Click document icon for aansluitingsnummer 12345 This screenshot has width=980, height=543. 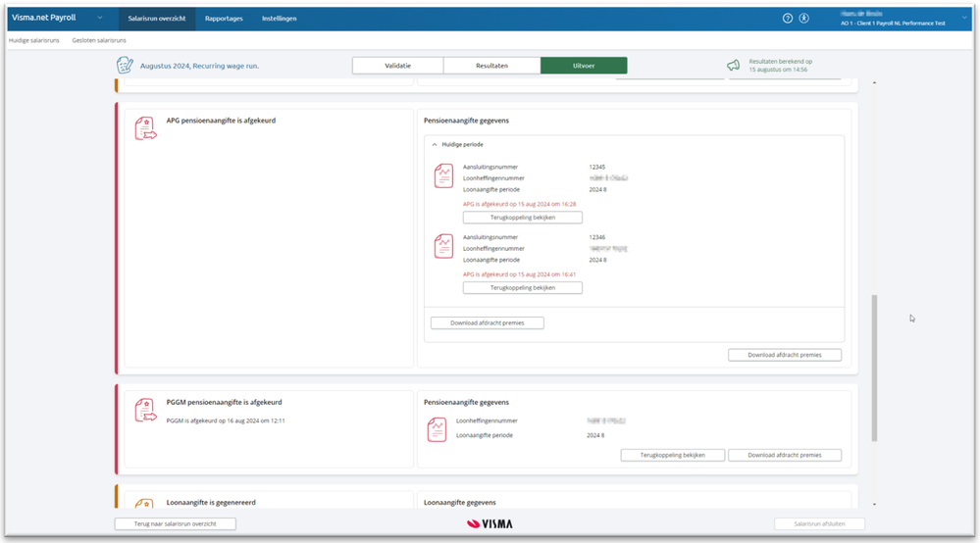[x=443, y=176]
